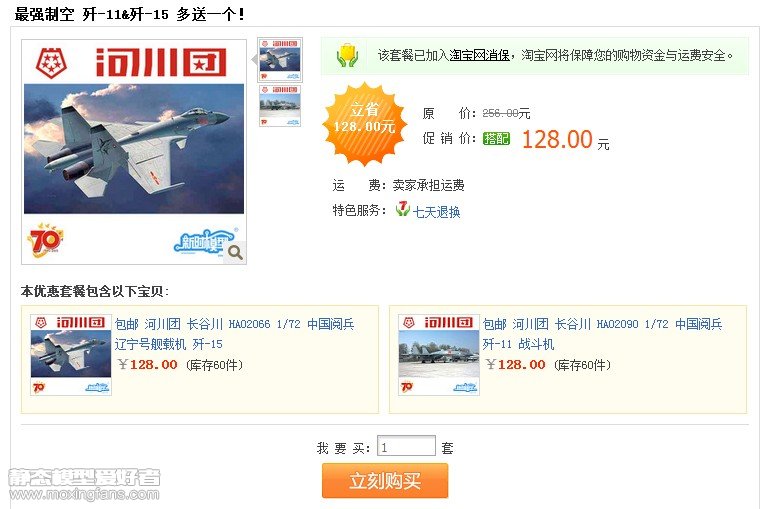Click the seven-day return icon
This screenshot has width=771, height=509.
coord(402,209)
